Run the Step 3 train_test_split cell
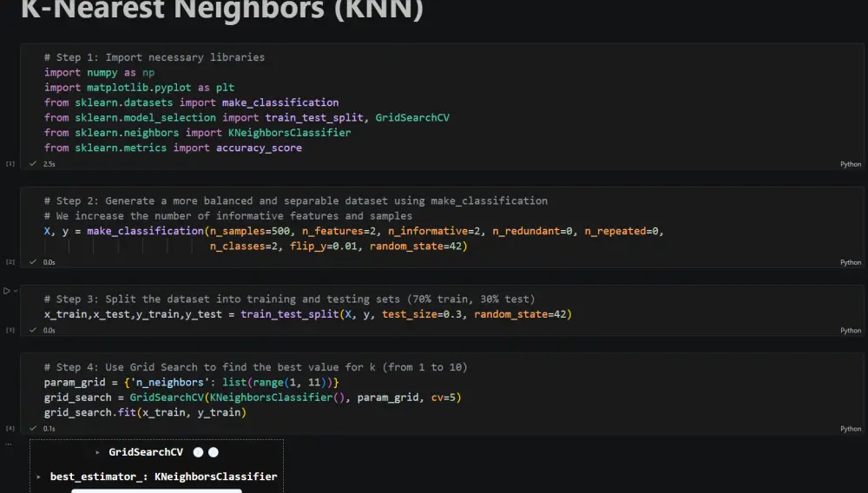The width and height of the screenshot is (868, 493). [7, 291]
